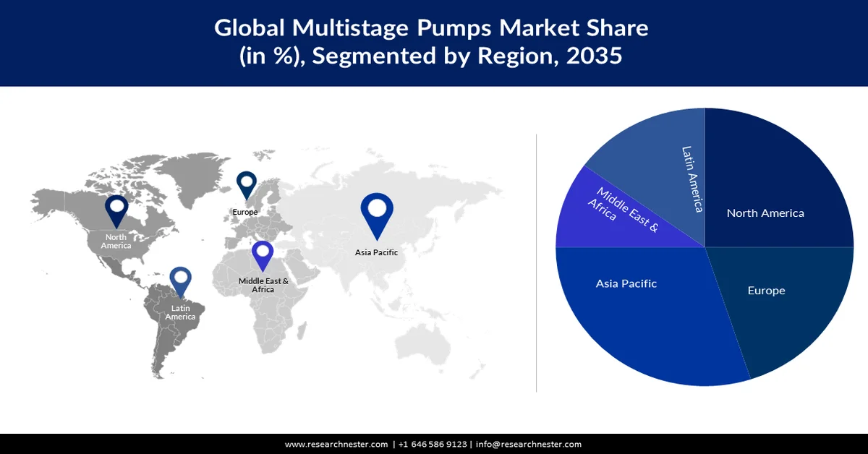The width and height of the screenshot is (868, 454).
Task: Select the North America map pin
Action: [116, 210]
